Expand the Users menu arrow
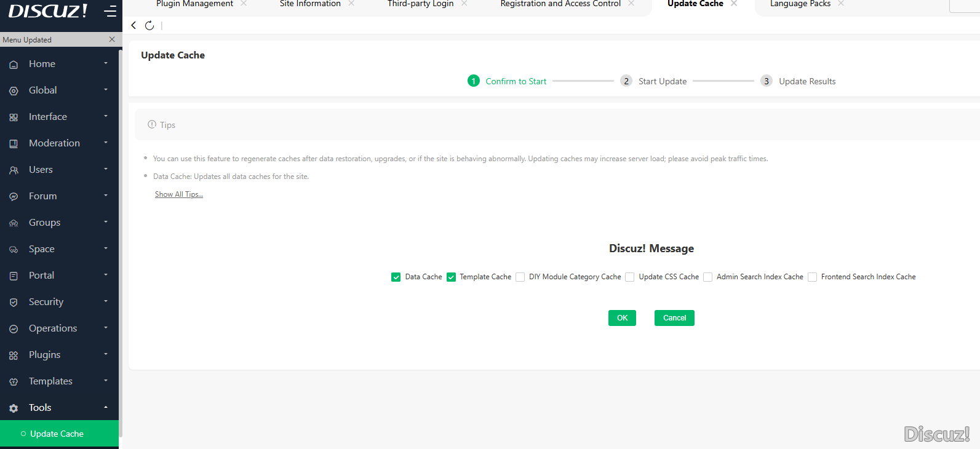The width and height of the screenshot is (980, 449). pos(106,169)
